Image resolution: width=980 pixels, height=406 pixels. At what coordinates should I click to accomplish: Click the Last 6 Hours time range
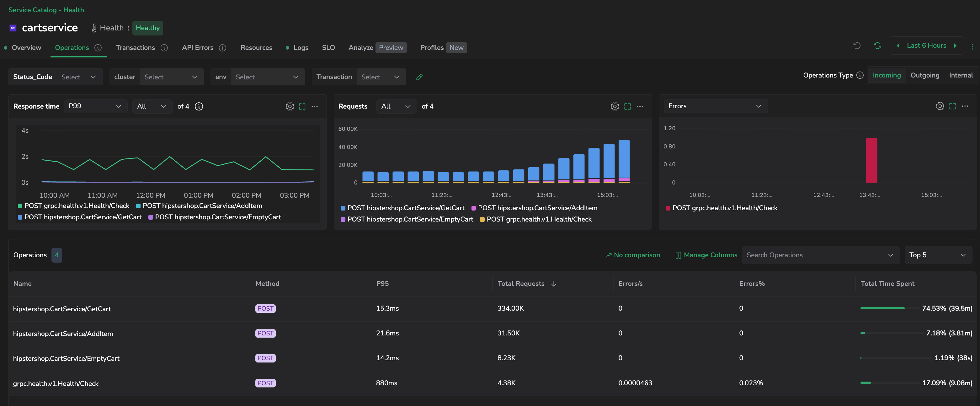point(926,46)
